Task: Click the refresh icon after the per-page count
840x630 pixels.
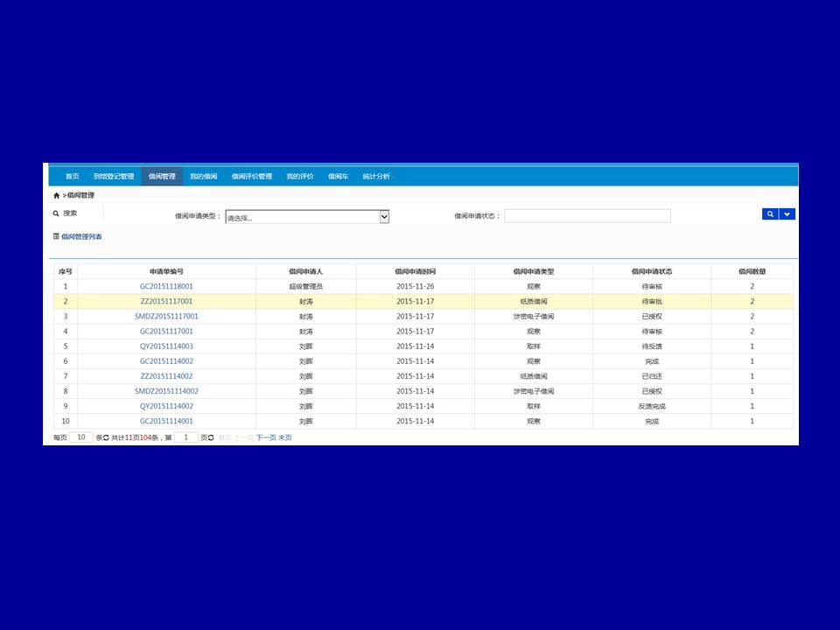Action: pyautogui.click(x=106, y=437)
